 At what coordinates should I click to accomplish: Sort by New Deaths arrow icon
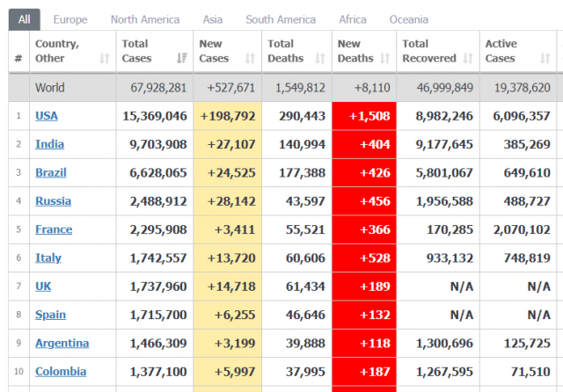point(385,58)
